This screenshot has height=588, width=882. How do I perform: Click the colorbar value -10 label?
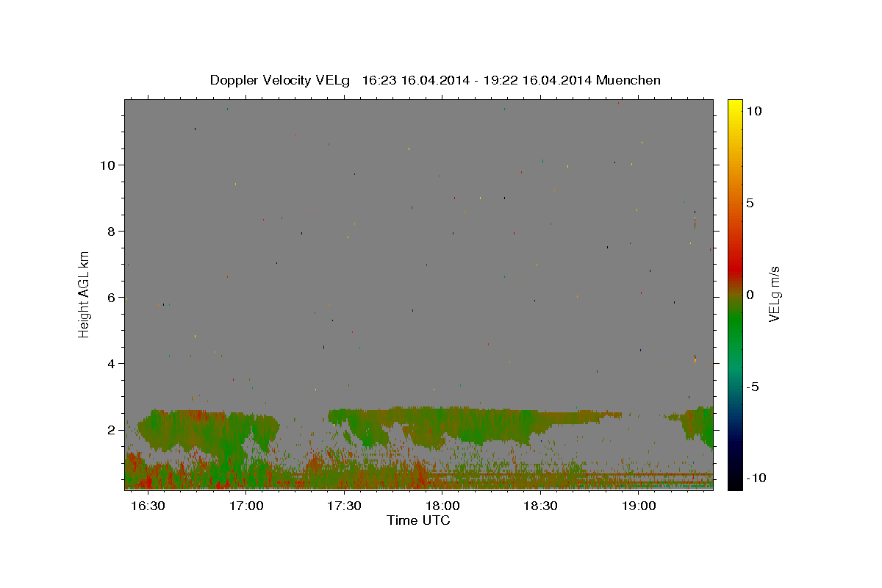point(757,478)
